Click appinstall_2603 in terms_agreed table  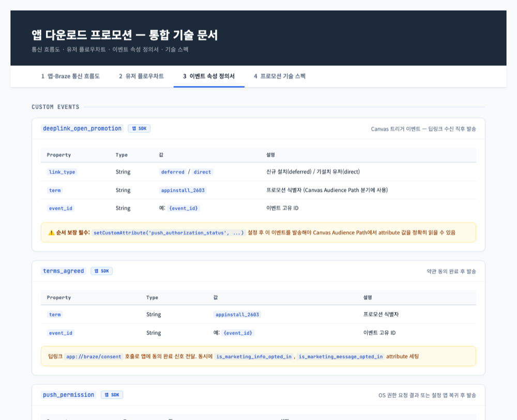click(237, 315)
